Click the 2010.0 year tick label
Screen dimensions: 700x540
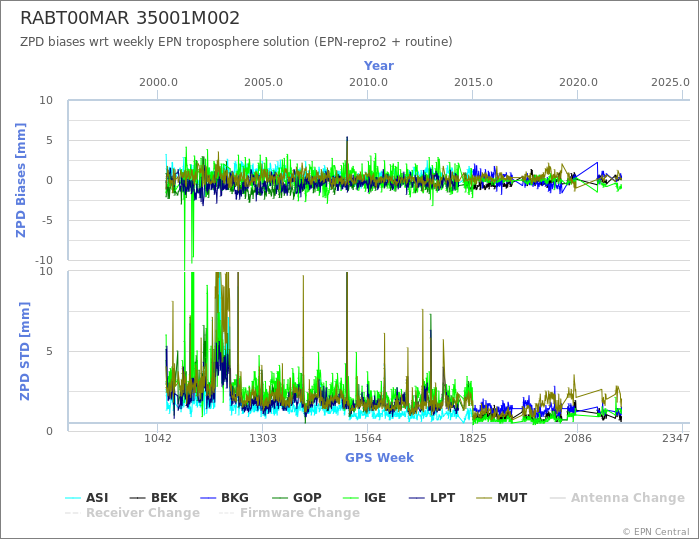coord(368,83)
